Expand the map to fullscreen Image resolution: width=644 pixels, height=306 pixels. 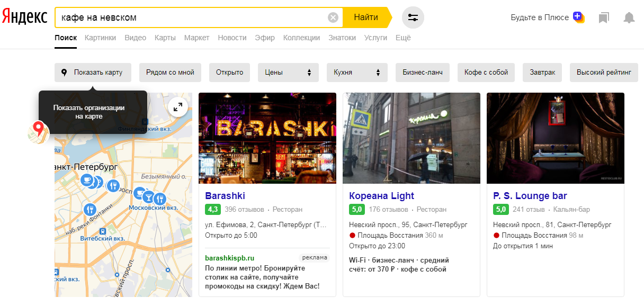[x=178, y=107]
